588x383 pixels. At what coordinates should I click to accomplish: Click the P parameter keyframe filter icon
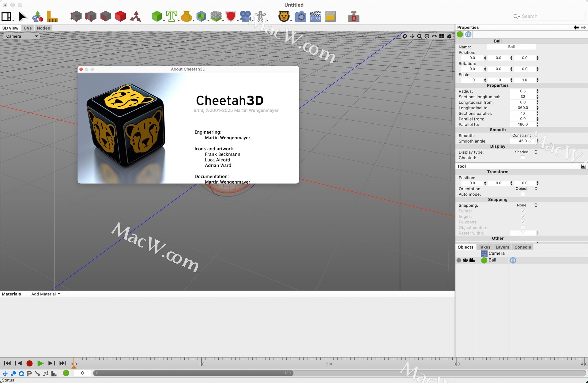29,374
